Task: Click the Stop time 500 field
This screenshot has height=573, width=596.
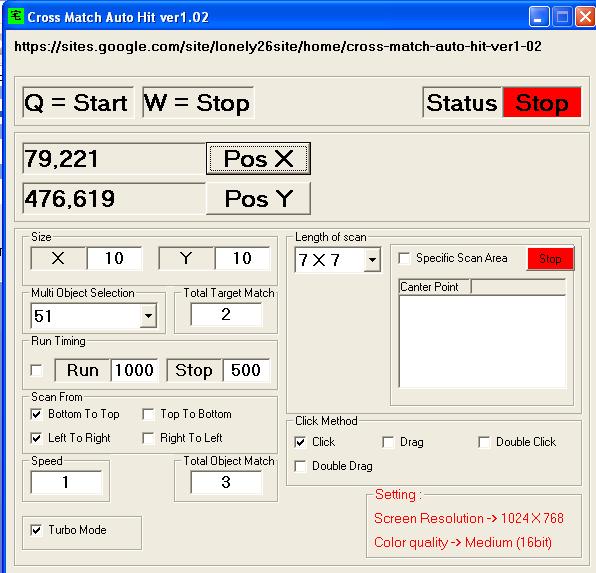Action: pos(246,370)
